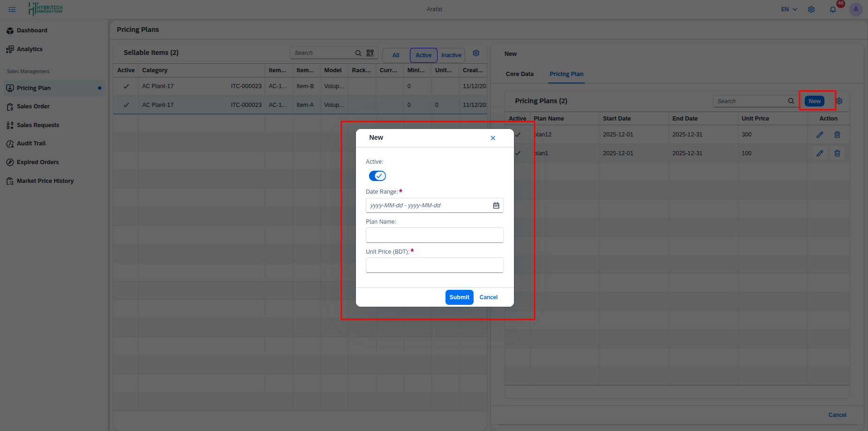Open the Pricing Plan sidebar section

pos(33,88)
